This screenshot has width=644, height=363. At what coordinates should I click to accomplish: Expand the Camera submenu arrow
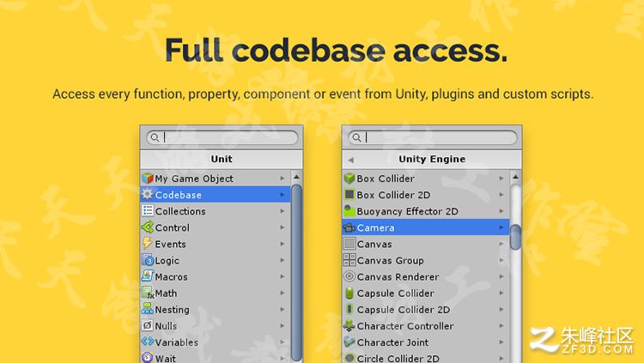(x=501, y=227)
